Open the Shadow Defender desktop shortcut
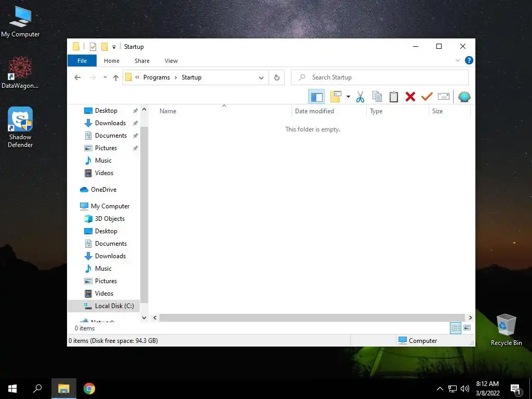Viewport: 532px width, 399px height. coord(20,128)
